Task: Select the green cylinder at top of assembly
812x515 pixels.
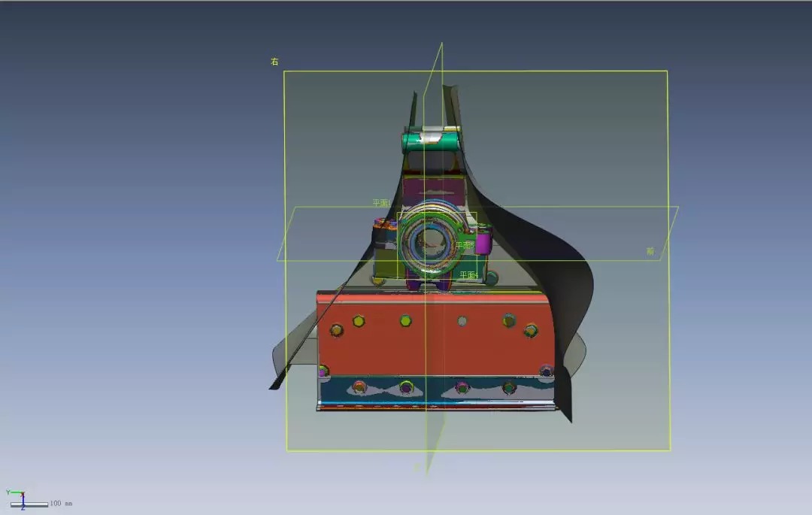Action: 430,141
